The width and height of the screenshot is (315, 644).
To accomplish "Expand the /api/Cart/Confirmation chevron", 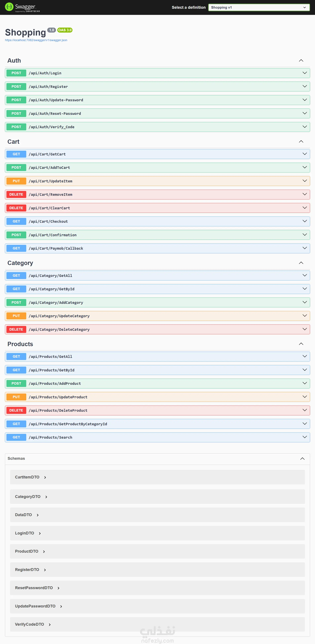I will coord(304,234).
